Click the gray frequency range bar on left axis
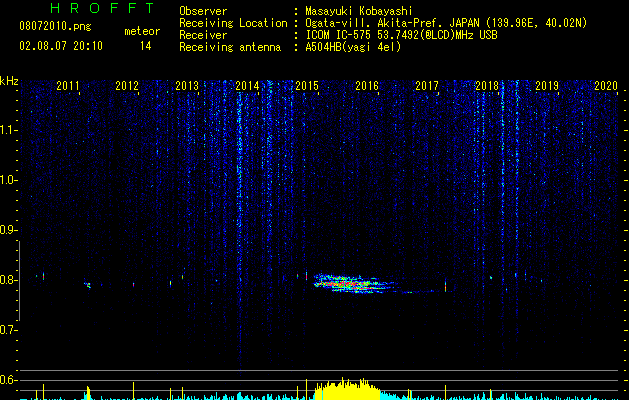Viewport: 629px width, 400px height. (19, 280)
